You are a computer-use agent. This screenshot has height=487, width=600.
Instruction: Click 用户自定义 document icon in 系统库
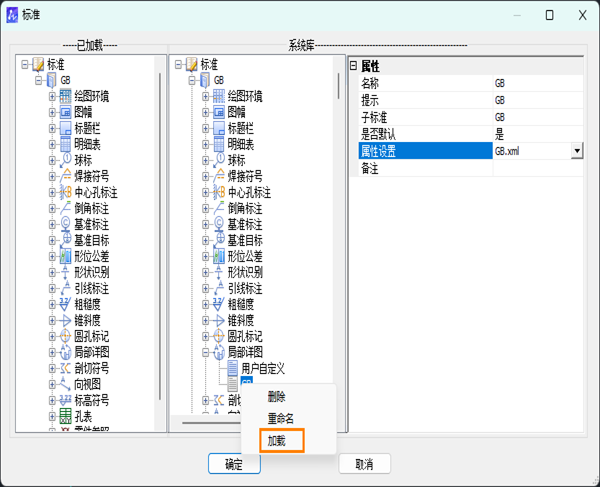click(232, 368)
